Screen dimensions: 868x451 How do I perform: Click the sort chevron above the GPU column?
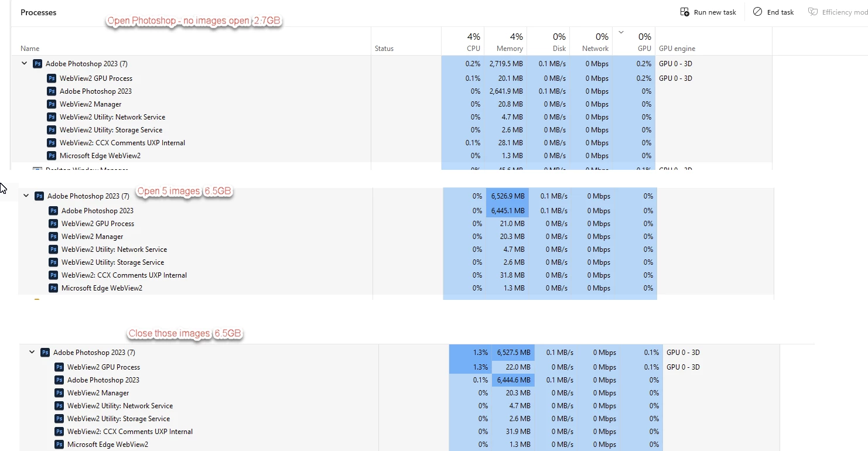(x=621, y=32)
